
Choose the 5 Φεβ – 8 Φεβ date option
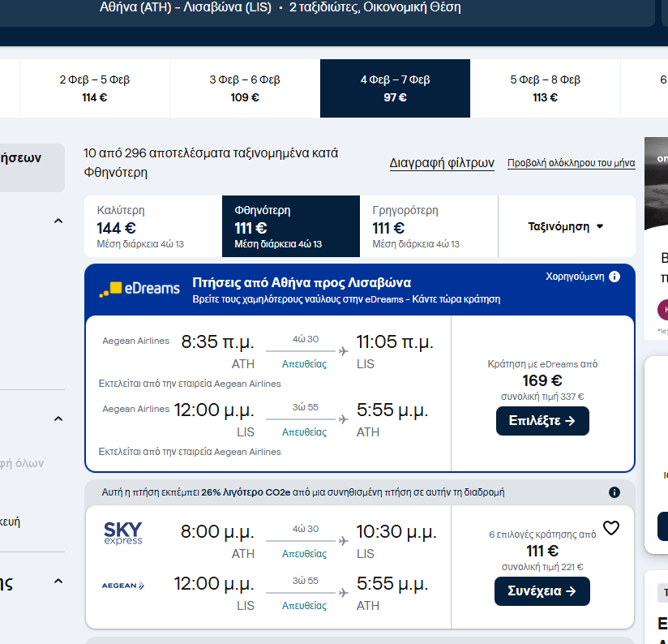(x=545, y=88)
